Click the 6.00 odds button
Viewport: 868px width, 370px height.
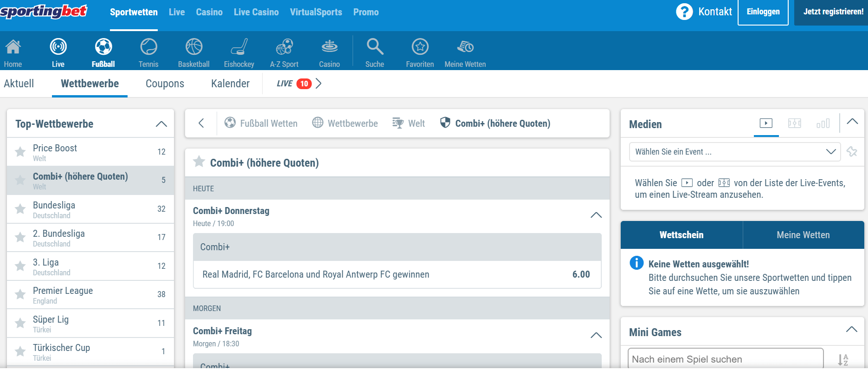click(x=581, y=274)
